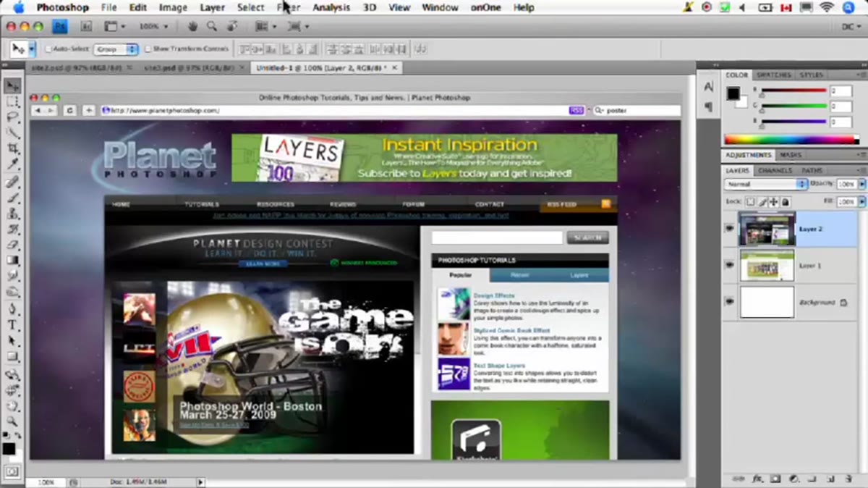The image size is (868, 488).
Task: Open the tool preset picker arrow
Action: (x=33, y=49)
